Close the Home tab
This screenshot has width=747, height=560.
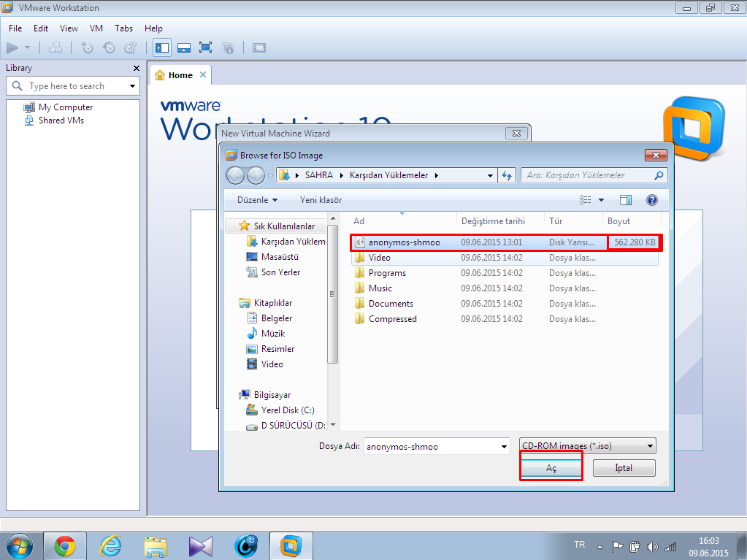[203, 74]
